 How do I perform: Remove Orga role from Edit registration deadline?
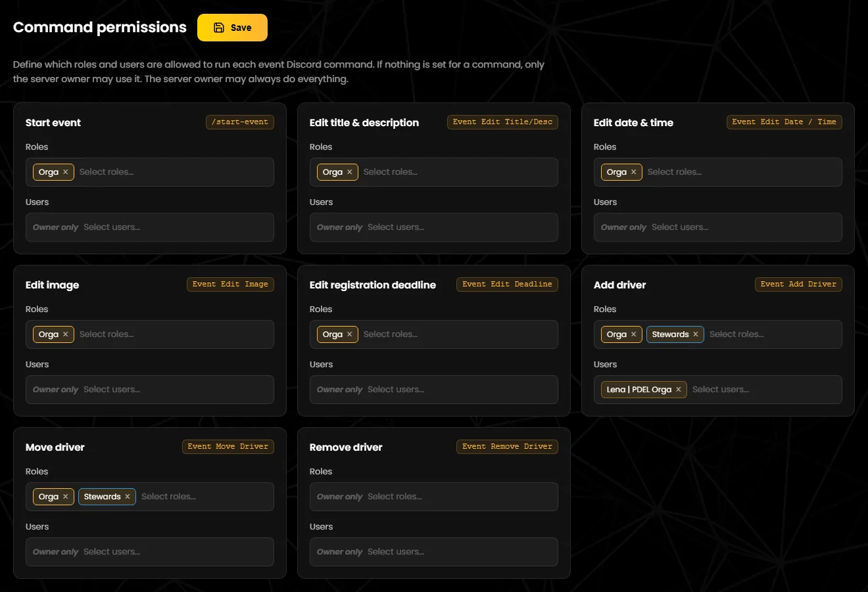tap(349, 334)
